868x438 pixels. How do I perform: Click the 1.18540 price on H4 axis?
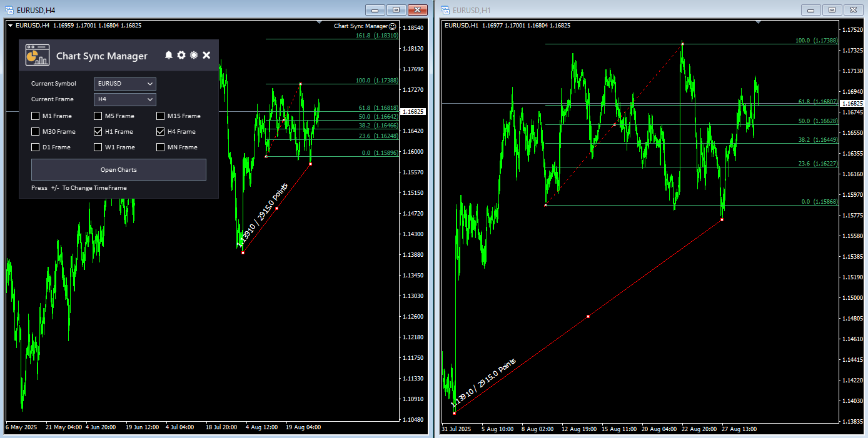click(x=415, y=28)
